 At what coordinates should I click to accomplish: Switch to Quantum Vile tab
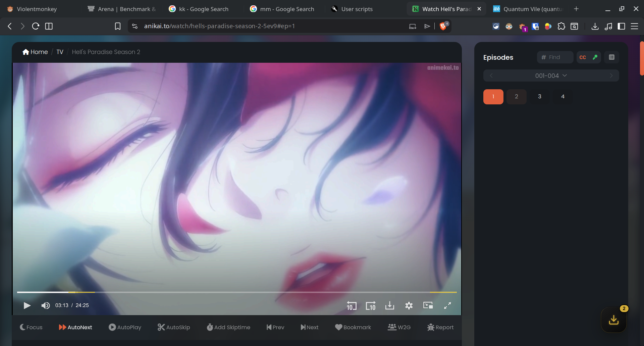click(x=528, y=9)
